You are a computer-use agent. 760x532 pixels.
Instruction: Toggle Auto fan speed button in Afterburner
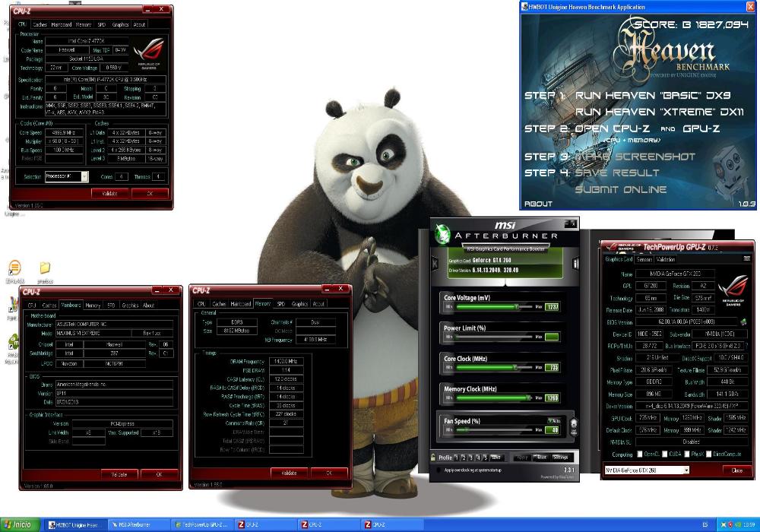[553, 421]
